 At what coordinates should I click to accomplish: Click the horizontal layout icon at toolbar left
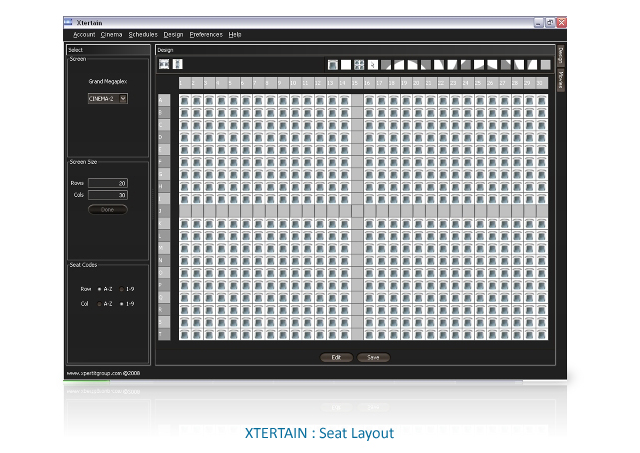pos(164,64)
